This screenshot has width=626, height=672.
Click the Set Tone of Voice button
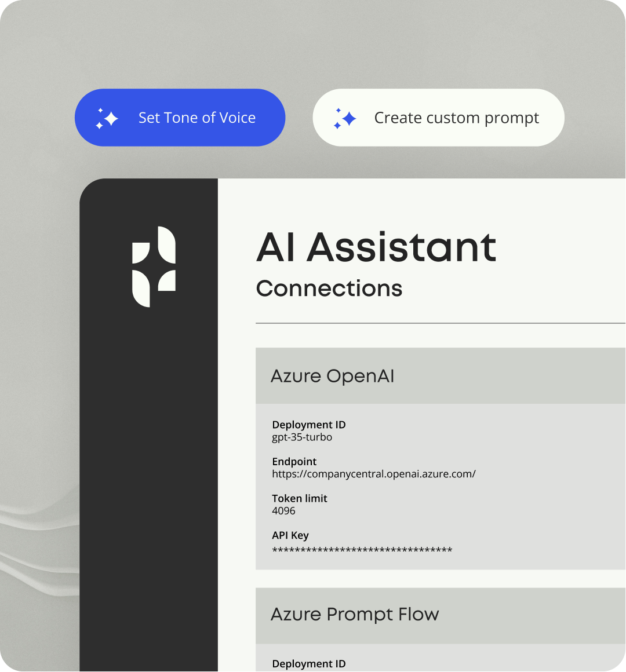180,118
